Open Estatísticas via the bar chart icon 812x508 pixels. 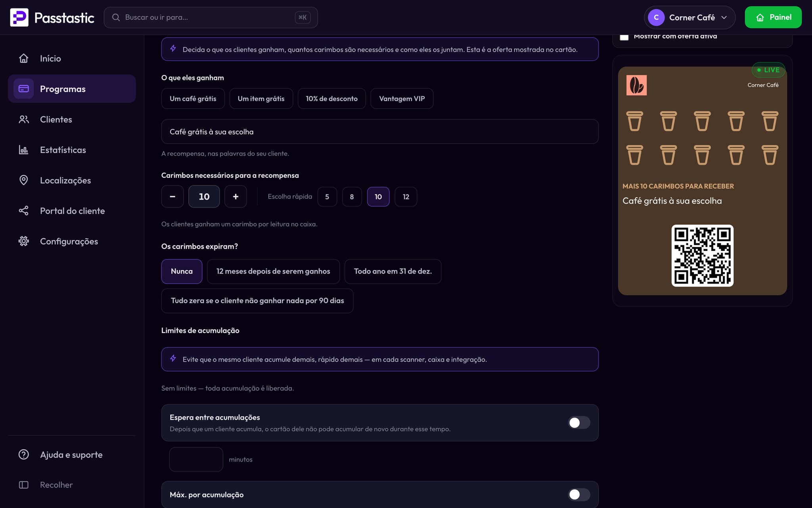coord(24,150)
